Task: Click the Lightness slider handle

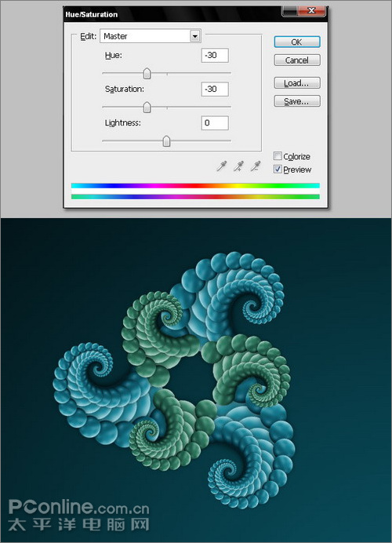Action: 166,141
